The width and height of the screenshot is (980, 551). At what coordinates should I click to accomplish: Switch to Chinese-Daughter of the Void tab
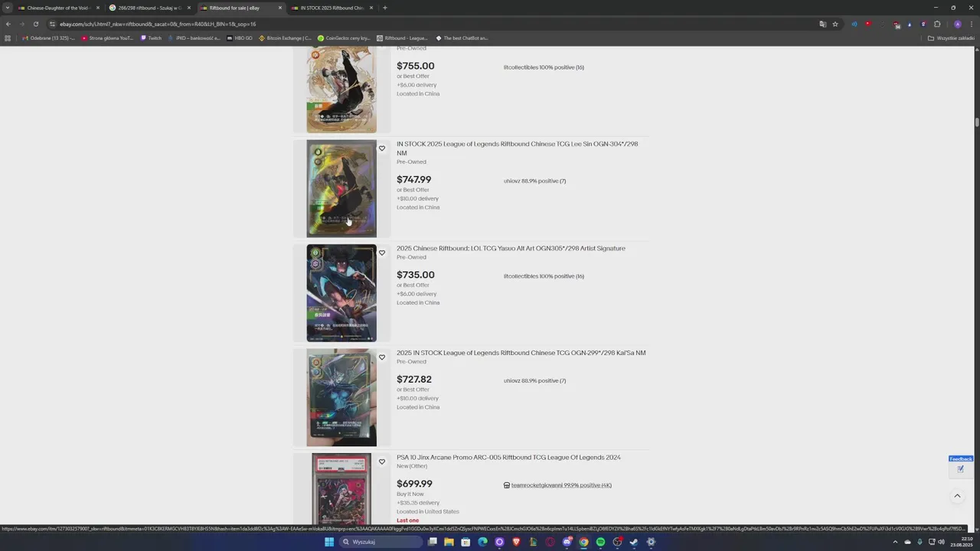tap(58, 8)
